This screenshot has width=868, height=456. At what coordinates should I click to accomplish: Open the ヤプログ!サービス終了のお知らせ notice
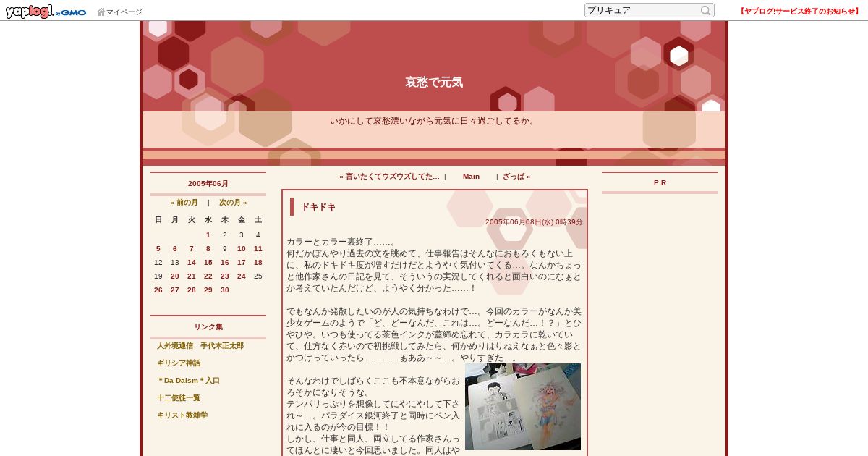[799, 11]
